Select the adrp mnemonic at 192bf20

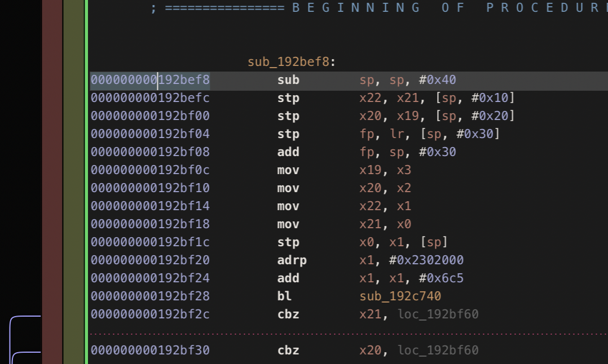click(292, 260)
